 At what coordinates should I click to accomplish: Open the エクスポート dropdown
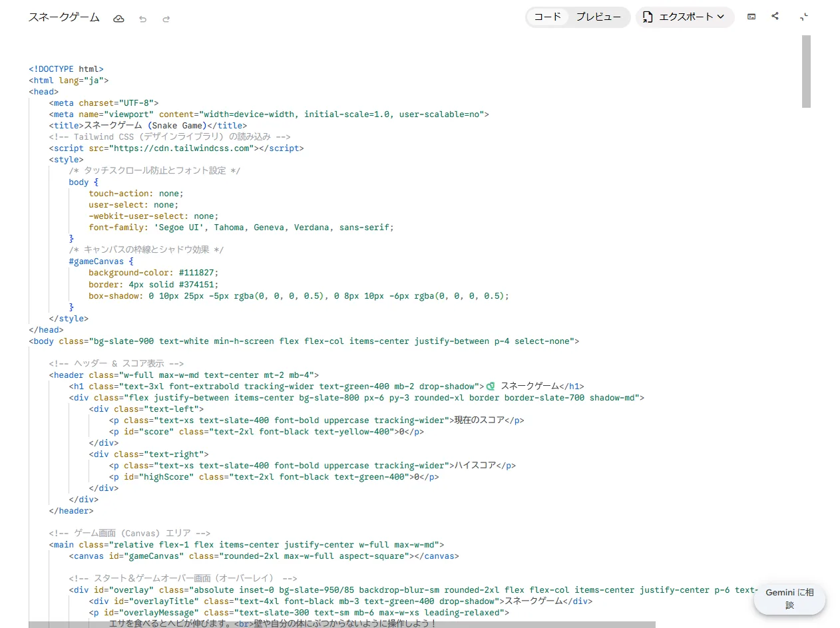pos(685,17)
